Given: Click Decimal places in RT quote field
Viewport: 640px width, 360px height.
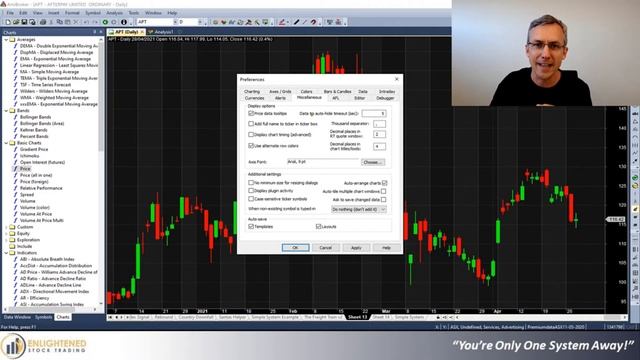Looking at the screenshot, I should point(379,134).
